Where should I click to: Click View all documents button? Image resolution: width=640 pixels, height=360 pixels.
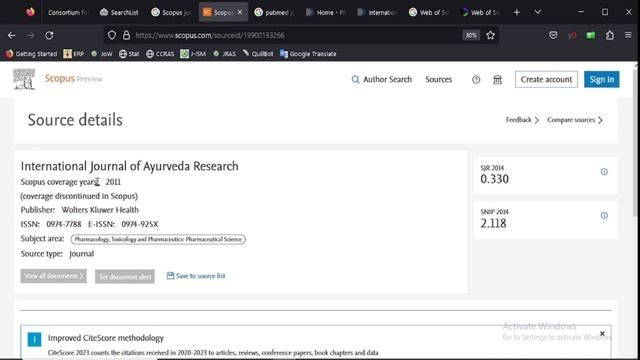pyautogui.click(x=53, y=276)
